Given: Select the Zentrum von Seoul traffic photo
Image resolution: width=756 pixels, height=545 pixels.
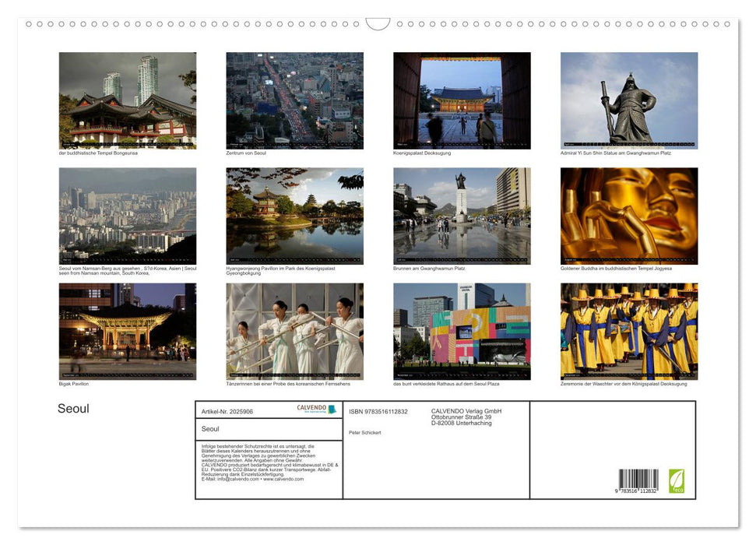Looking at the screenshot, I should (294, 101).
